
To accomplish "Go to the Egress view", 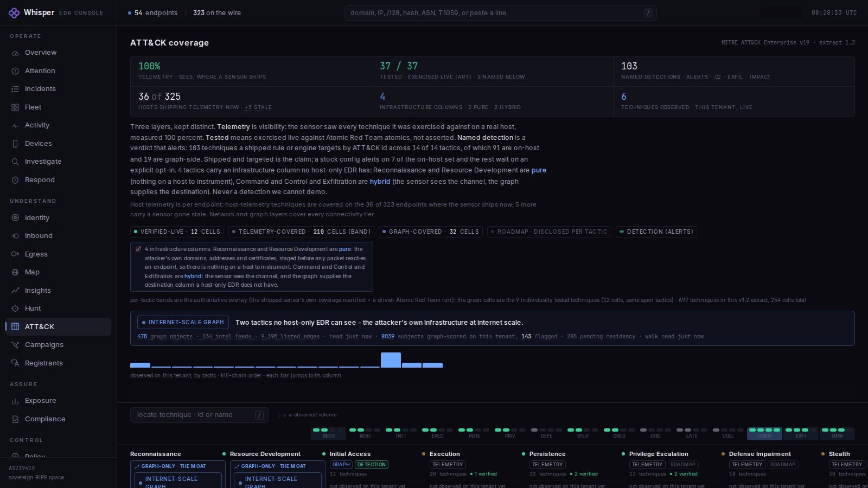I will (58, 254).
